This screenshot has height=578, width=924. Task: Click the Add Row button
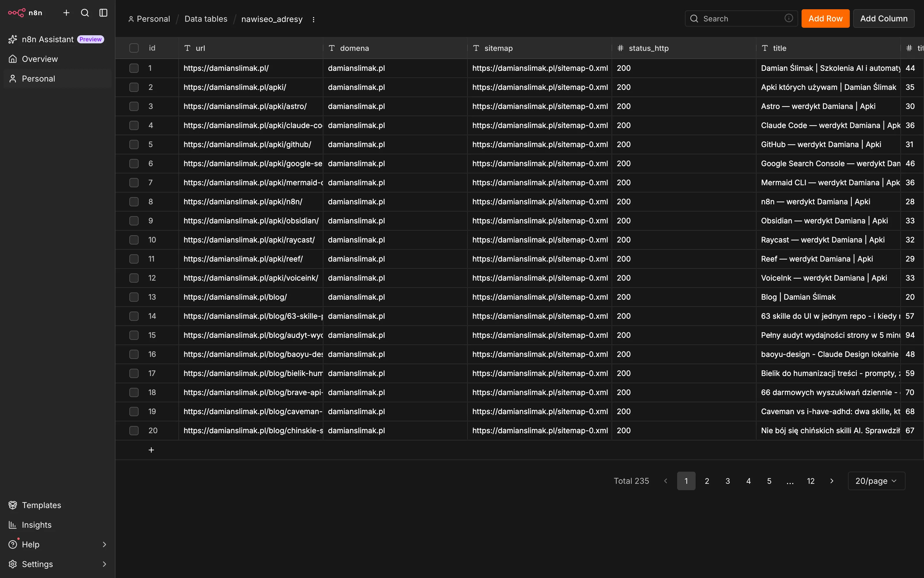pos(825,18)
